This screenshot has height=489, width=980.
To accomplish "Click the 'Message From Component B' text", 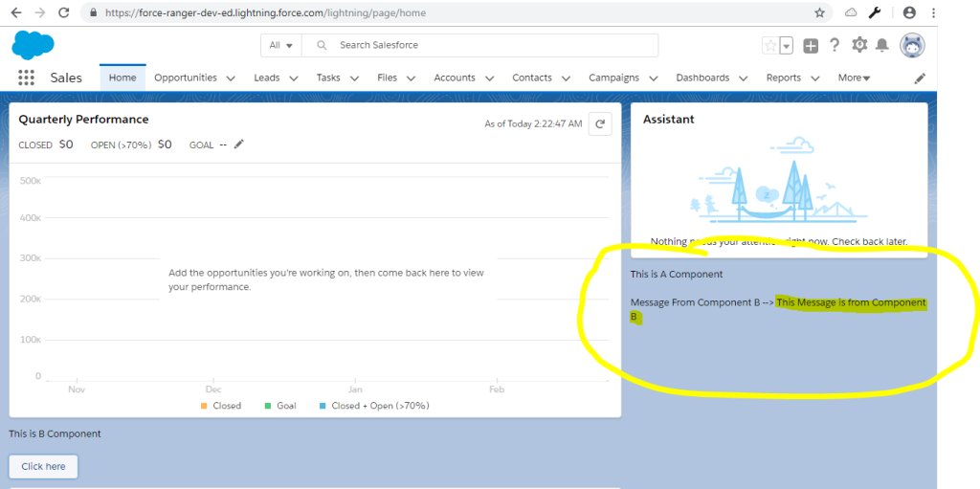I will click(x=695, y=302).
